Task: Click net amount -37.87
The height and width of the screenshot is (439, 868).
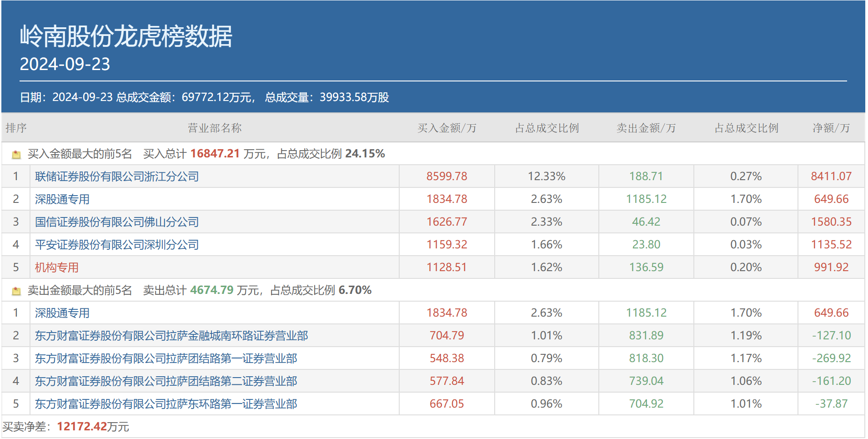Action: 831,404
